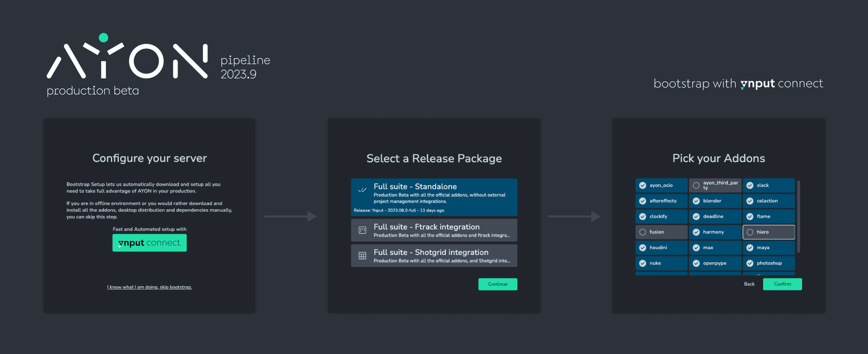Screen dimensions: 868x354
Task: Enable the fusion addon
Action: 661,232
